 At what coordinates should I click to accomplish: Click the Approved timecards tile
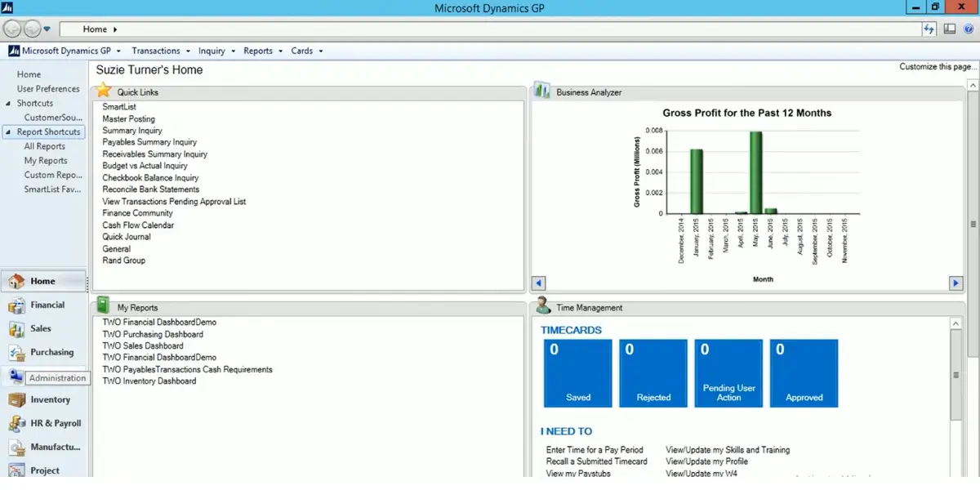(804, 373)
